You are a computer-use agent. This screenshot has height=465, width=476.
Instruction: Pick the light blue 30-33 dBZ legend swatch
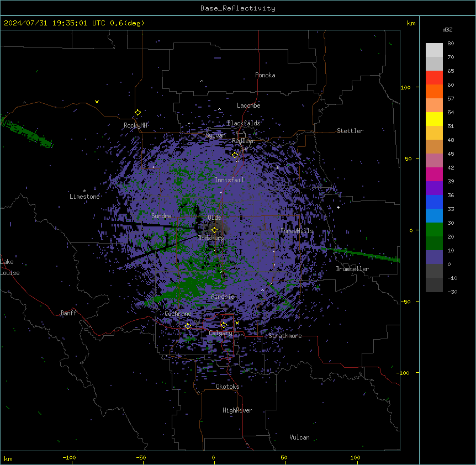(434, 216)
